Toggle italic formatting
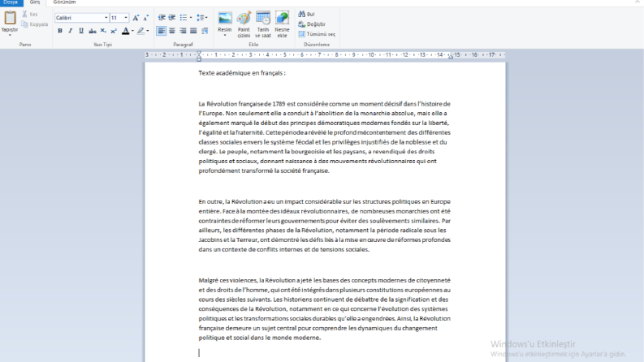 (x=71, y=31)
